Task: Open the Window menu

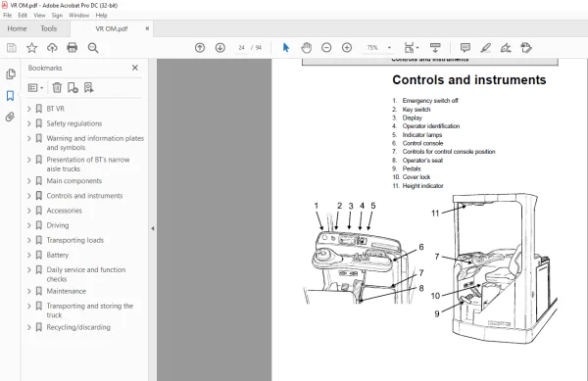Action: pyautogui.click(x=78, y=16)
